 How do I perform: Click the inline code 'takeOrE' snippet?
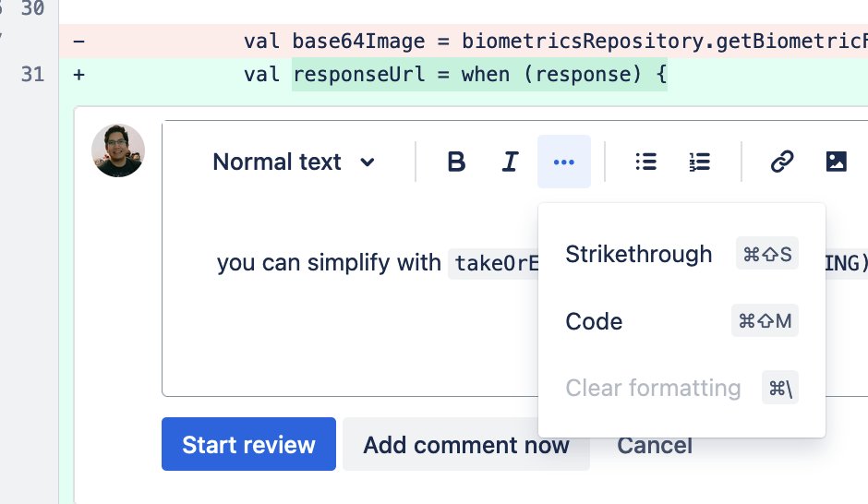point(493,263)
